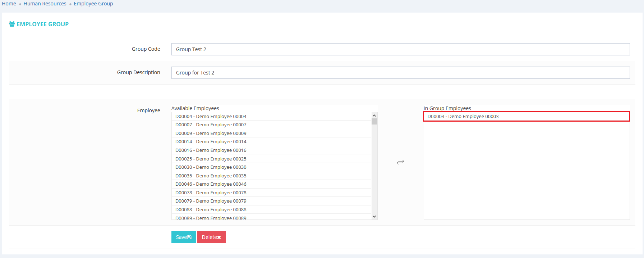Go to Human Resources breadcrumb
The height and width of the screenshot is (258, 644).
click(45, 4)
